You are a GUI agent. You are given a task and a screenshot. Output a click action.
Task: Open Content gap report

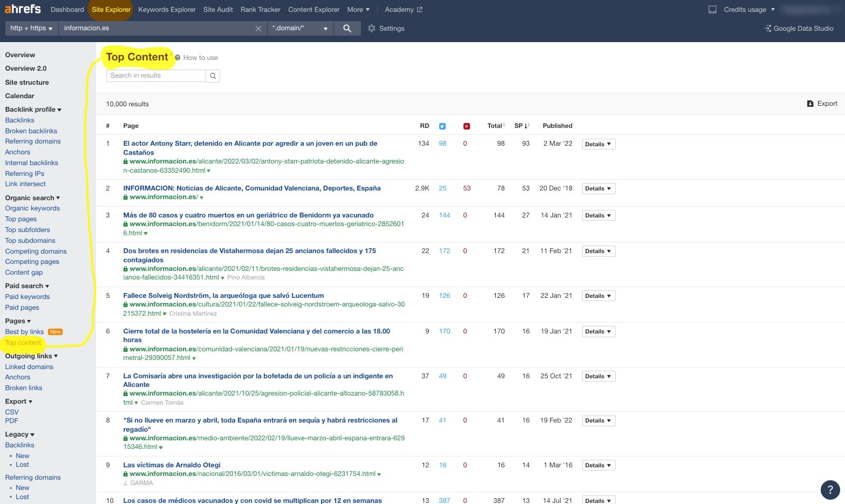click(x=24, y=273)
